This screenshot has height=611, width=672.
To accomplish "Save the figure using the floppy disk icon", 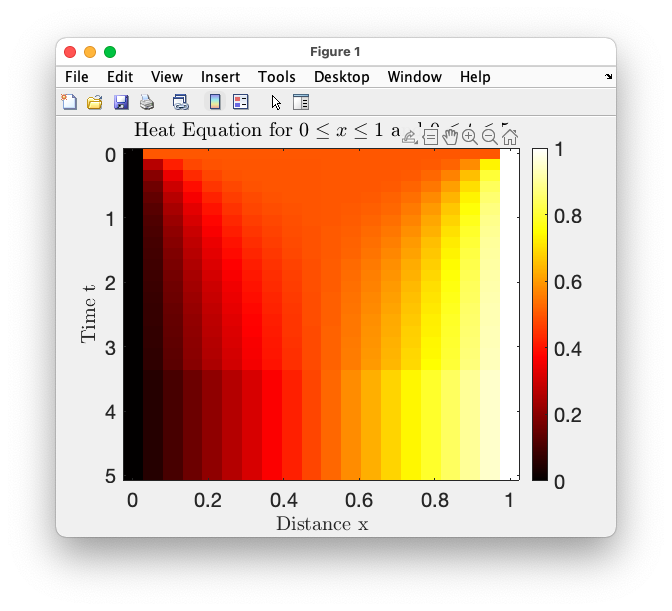I will click(x=121, y=102).
